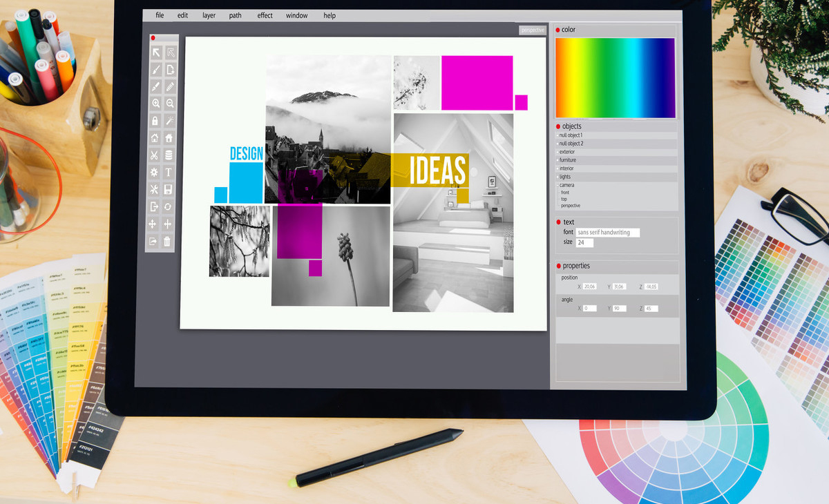Viewport: 829px width, 504px height.
Task: Choose the marker pen tool
Action: (155, 86)
